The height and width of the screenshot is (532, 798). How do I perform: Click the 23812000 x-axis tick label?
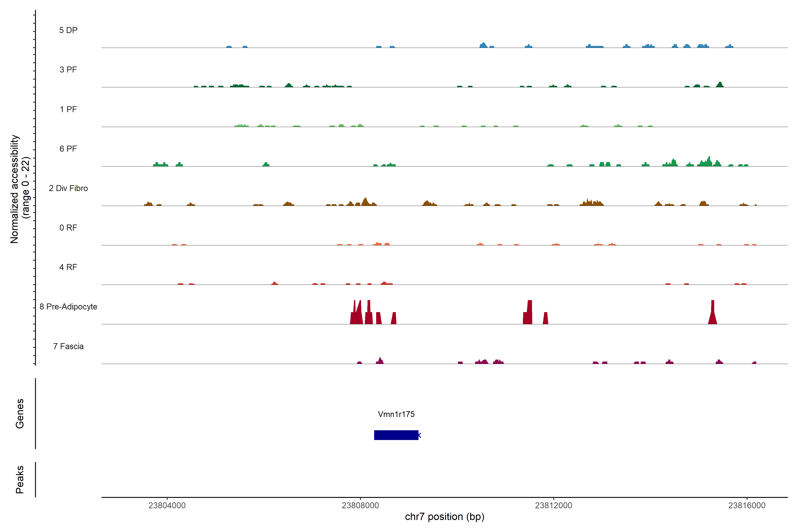553,505
